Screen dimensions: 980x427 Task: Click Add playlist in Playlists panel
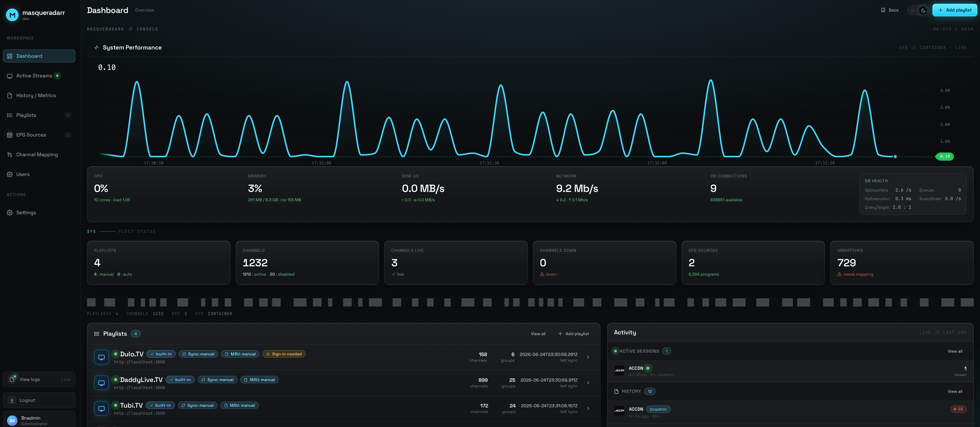tap(573, 334)
